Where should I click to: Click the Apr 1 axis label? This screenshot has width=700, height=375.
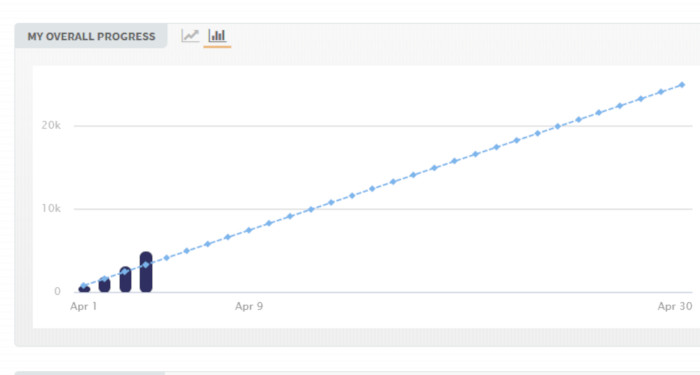83,307
